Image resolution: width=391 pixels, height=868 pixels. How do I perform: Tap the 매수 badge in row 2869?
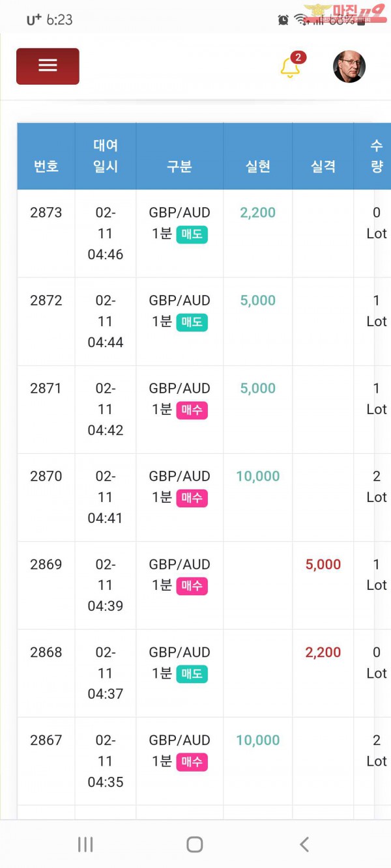click(x=192, y=586)
